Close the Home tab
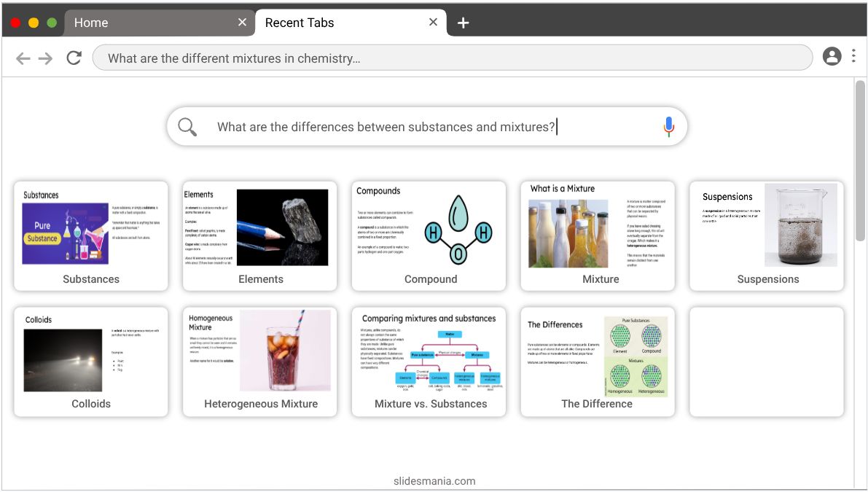Image resolution: width=868 pixels, height=492 pixels. pos(242,22)
